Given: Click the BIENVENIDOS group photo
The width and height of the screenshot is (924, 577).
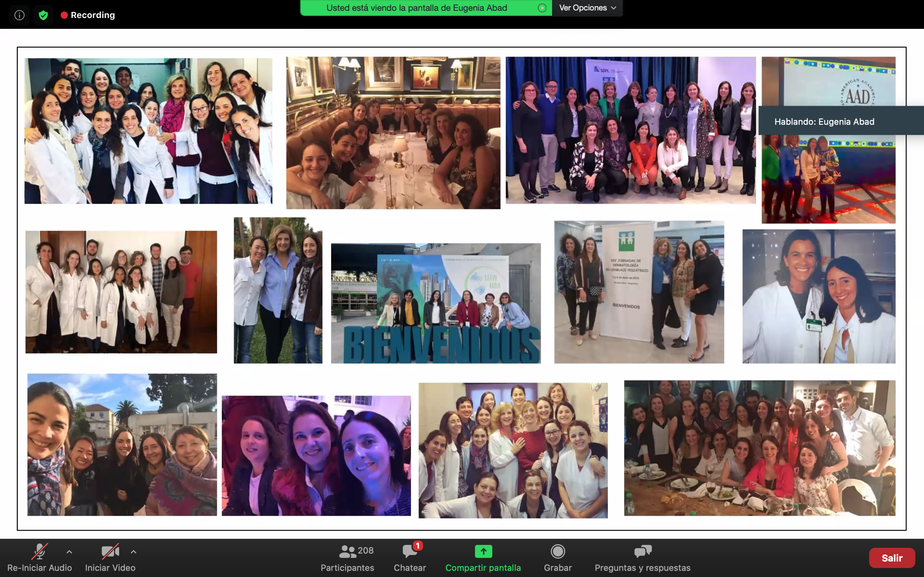Looking at the screenshot, I should 436,303.
